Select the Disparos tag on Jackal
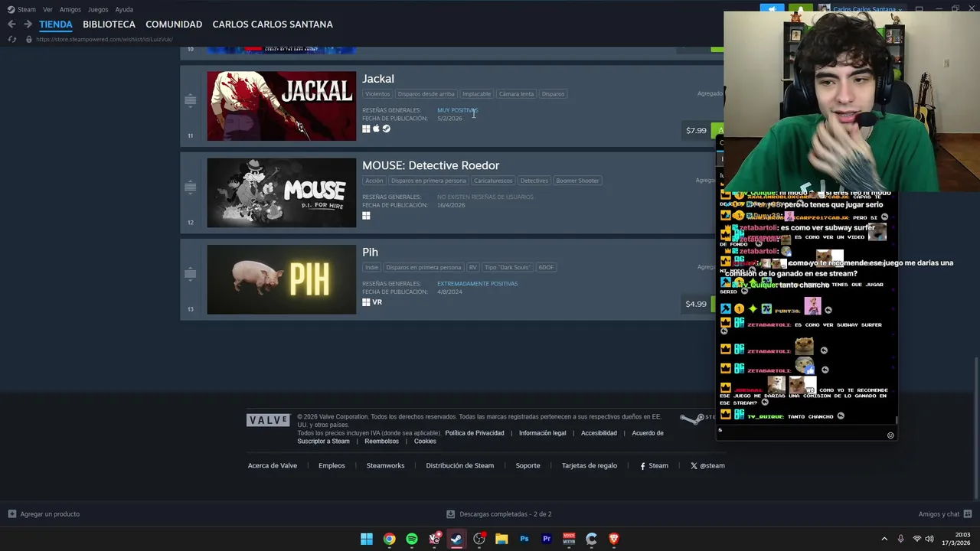 click(x=553, y=94)
